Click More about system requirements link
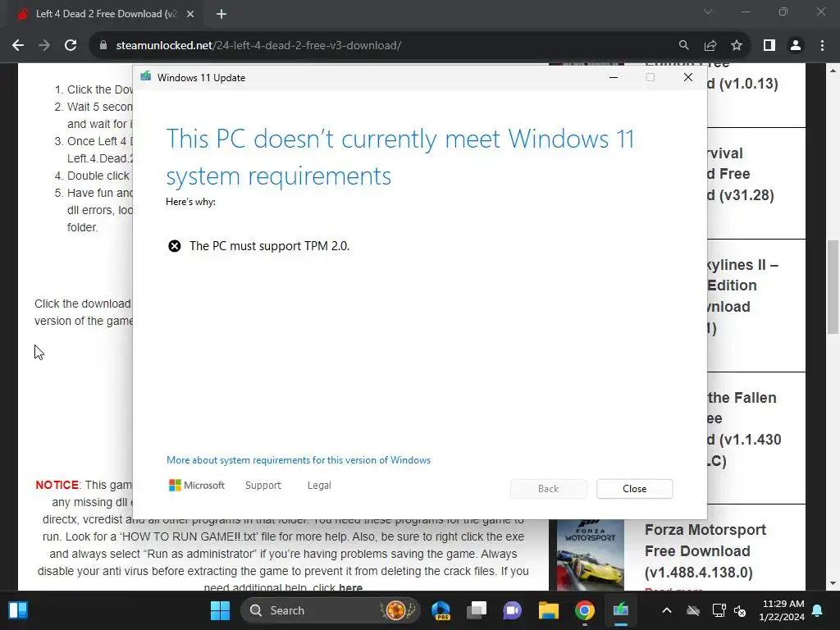Screen dimensions: 840x630 point(299,460)
